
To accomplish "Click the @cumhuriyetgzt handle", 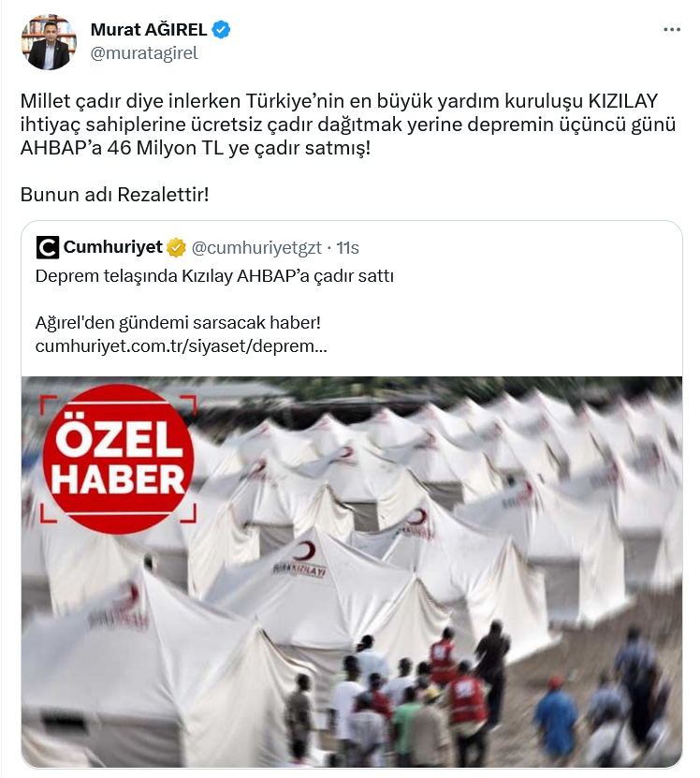I will click(x=256, y=247).
